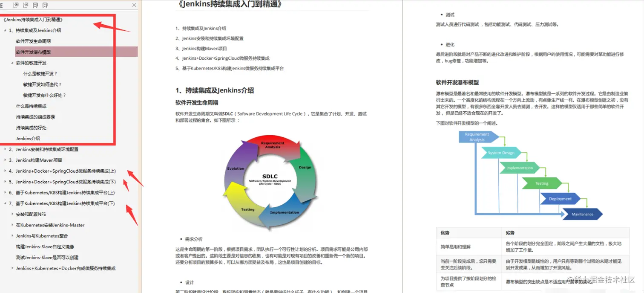Collapse chapter 1、持续集成及Jenkins介绍 via its arrow
This screenshot has width=644, height=293.
[x=5, y=30]
